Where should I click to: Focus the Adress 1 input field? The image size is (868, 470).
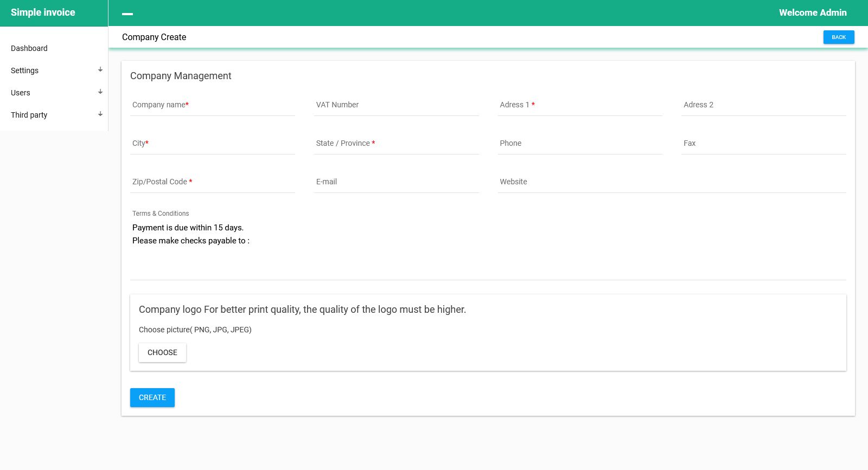coord(580,105)
